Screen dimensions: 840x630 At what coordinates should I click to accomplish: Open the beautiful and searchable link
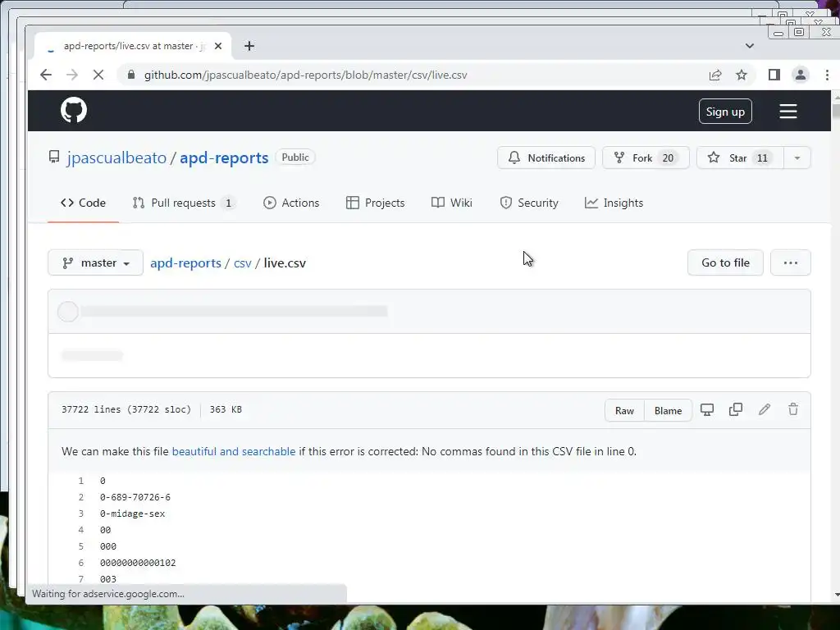234,452
